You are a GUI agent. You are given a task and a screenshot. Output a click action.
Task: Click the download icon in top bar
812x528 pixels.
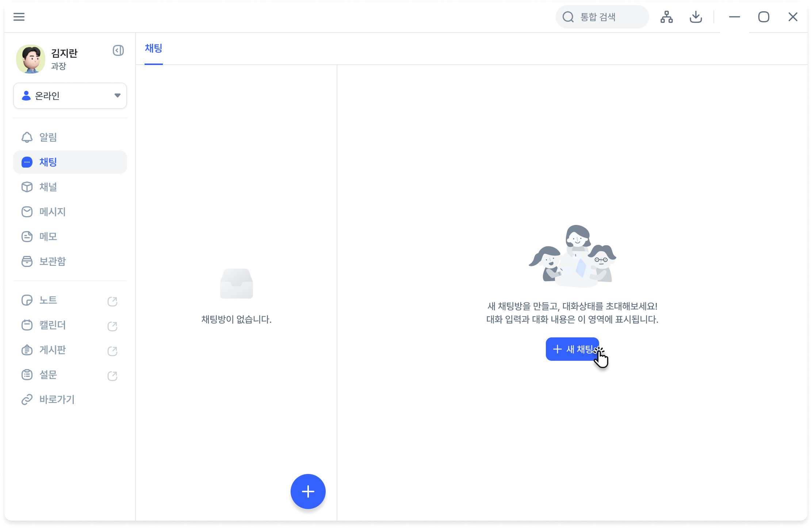pyautogui.click(x=696, y=17)
